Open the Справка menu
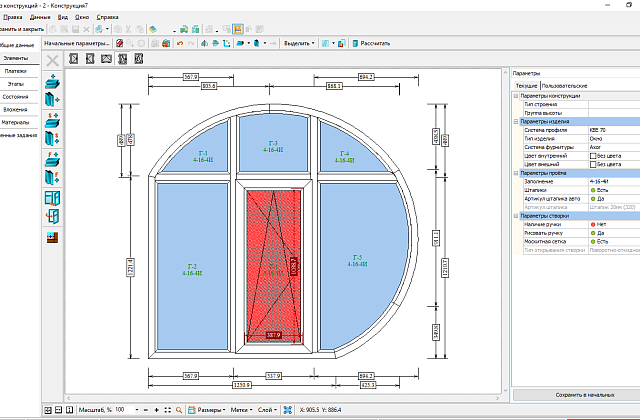This screenshot has width=640, height=420. [x=108, y=17]
